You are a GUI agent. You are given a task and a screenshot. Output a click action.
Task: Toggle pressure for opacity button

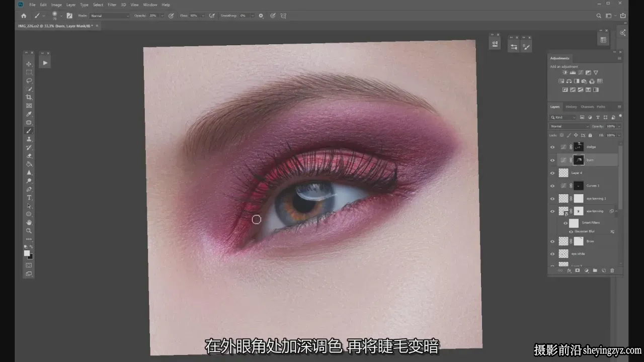171,16
